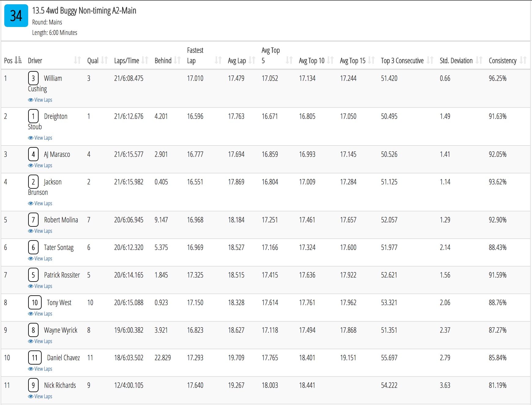The height and width of the screenshot is (405, 532).
Task: Select the Round: Mains text
Action: (47, 22)
